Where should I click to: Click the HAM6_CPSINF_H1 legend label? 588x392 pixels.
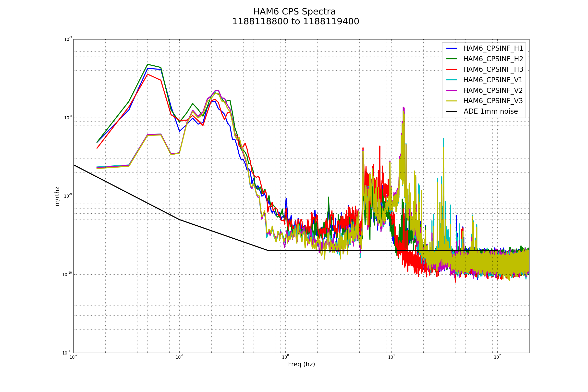(x=493, y=49)
